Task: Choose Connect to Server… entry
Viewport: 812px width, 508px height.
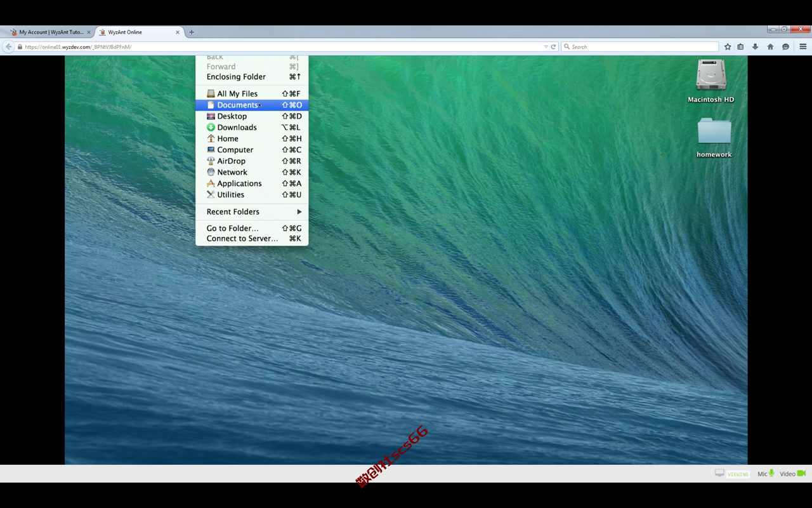Action: (252, 239)
